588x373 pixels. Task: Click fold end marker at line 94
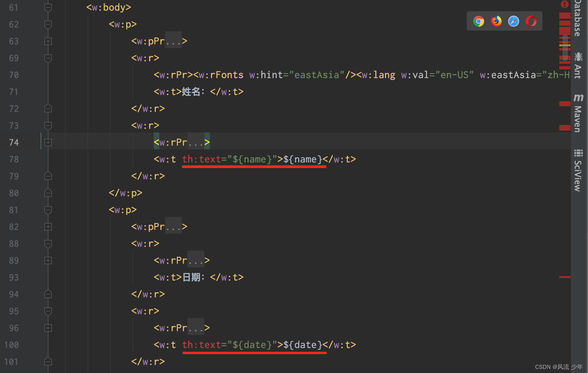(x=48, y=294)
